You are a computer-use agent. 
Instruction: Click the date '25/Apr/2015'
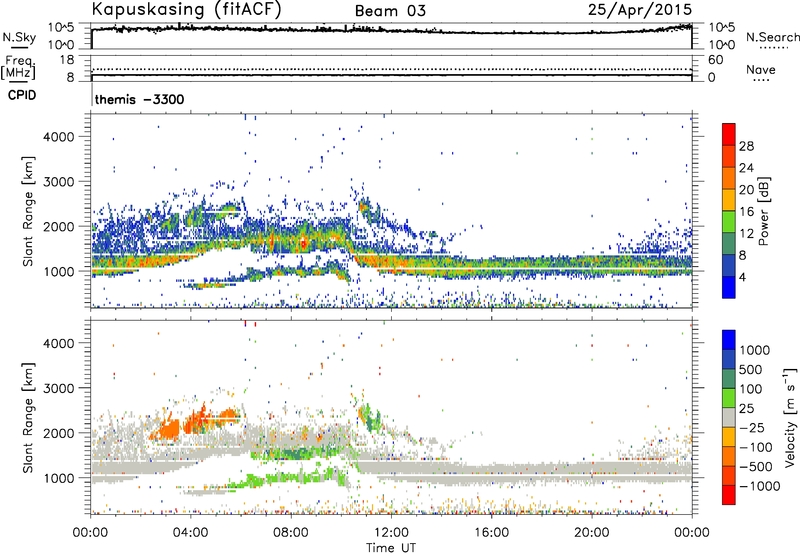click(640, 9)
